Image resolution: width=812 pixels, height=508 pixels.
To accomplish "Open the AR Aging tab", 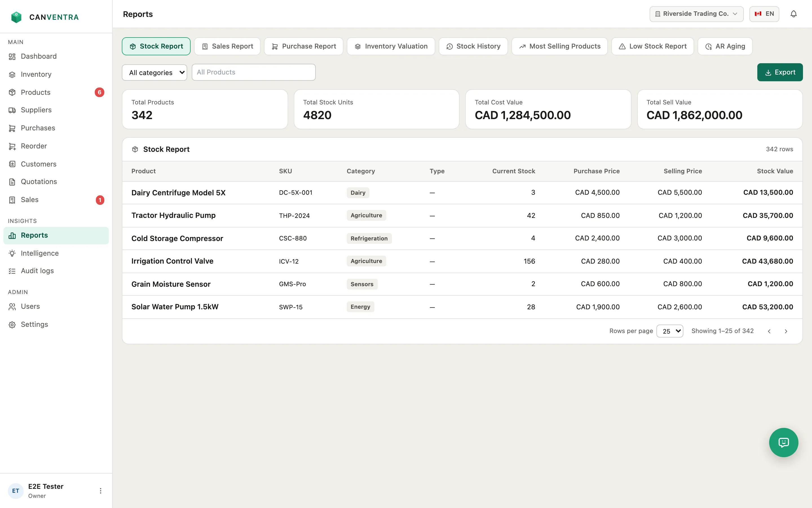I will 725,46.
